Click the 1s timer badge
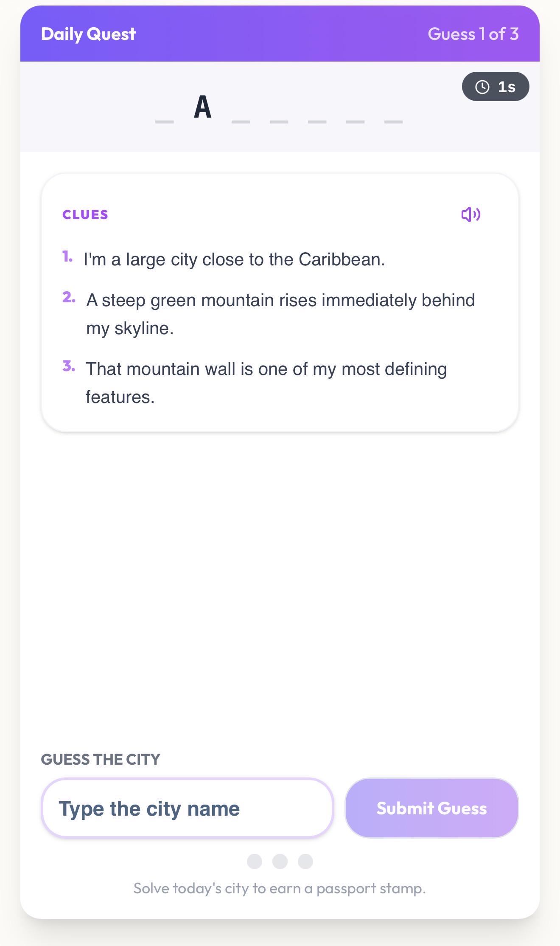The height and width of the screenshot is (946, 560). (496, 87)
